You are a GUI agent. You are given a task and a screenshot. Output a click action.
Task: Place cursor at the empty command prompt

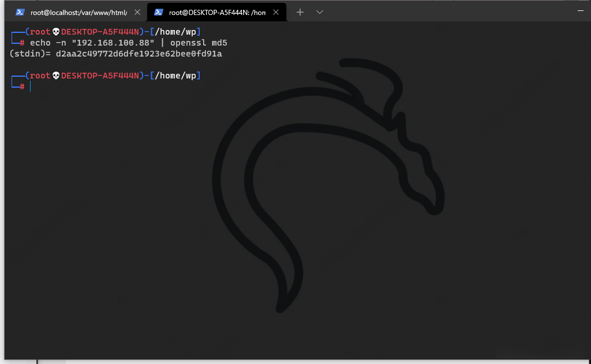(x=31, y=87)
